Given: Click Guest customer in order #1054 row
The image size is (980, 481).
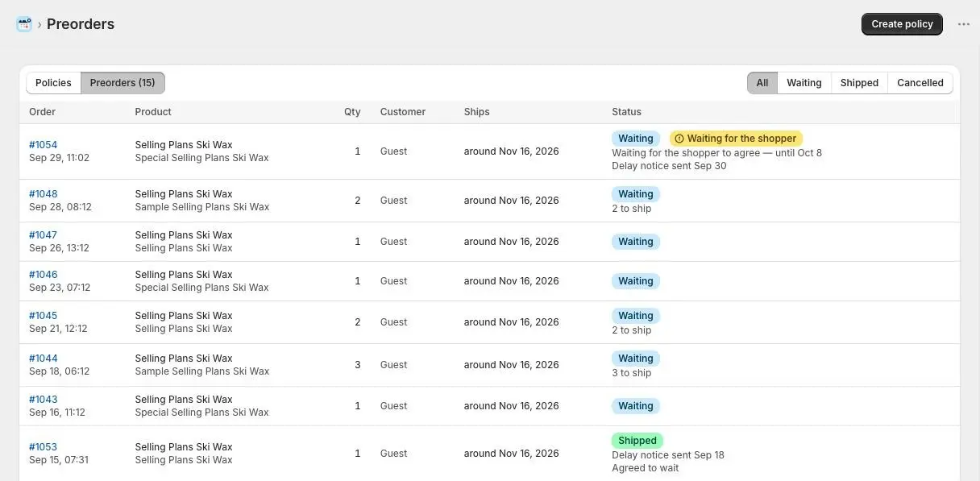Looking at the screenshot, I should 394,151.
